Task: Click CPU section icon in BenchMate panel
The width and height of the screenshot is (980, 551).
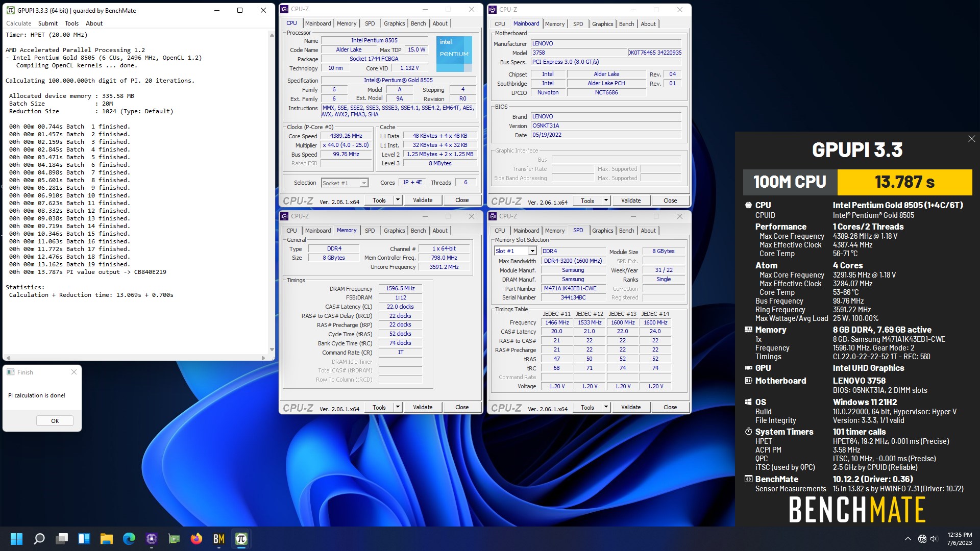Action: point(748,205)
